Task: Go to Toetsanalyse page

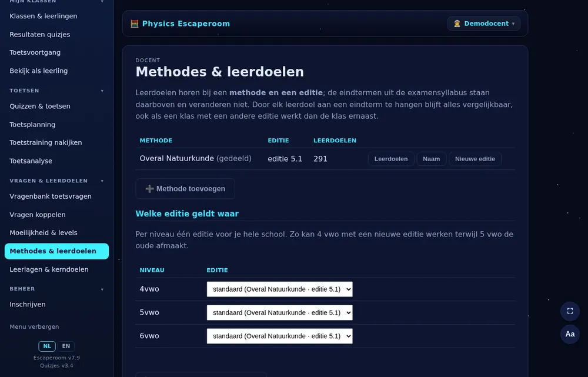Action: point(31,161)
